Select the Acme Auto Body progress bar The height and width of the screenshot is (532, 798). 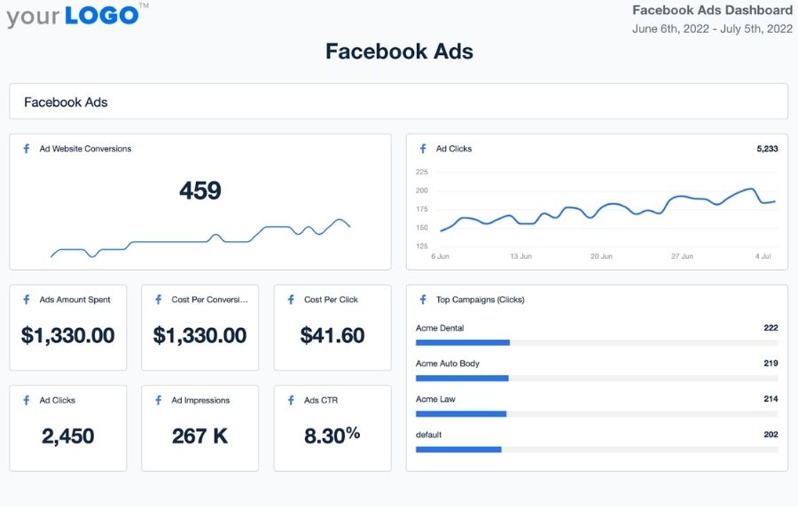point(597,379)
